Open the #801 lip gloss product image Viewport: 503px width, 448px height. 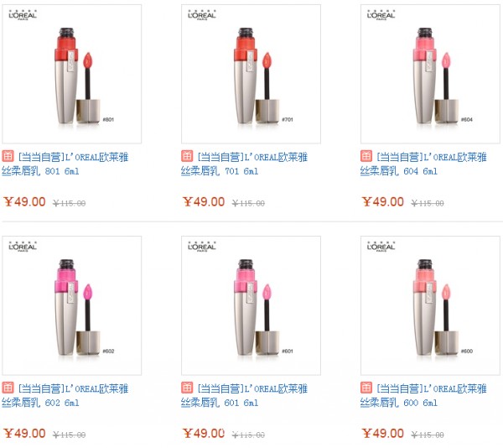click(72, 74)
